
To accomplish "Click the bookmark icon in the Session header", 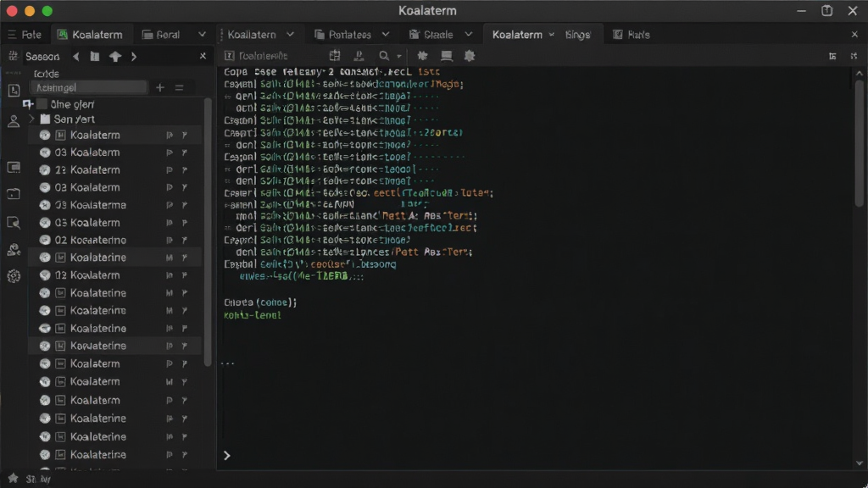I will [x=95, y=56].
